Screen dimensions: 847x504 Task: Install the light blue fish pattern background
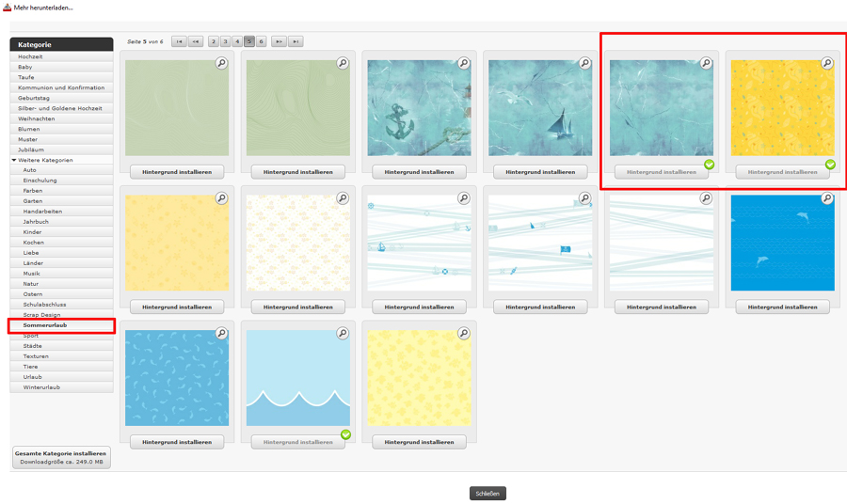click(x=177, y=442)
